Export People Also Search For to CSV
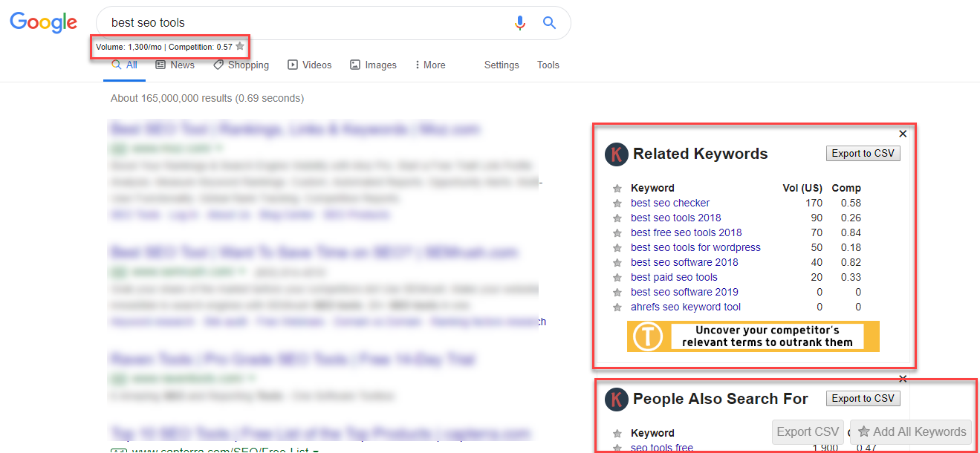This screenshot has width=980, height=453. pos(863,399)
